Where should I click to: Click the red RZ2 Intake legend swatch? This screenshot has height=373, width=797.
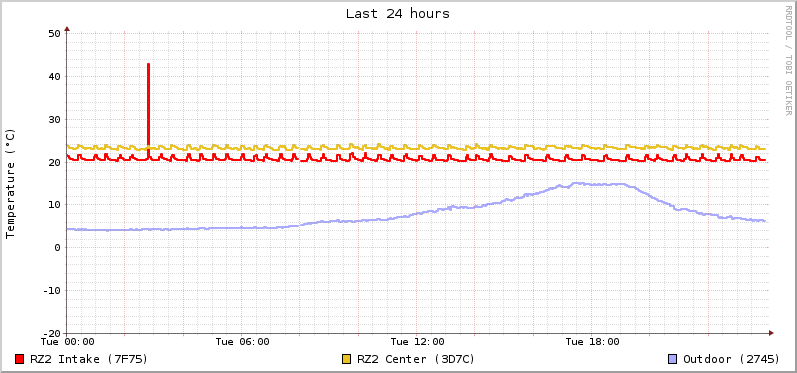pos(20,359)
